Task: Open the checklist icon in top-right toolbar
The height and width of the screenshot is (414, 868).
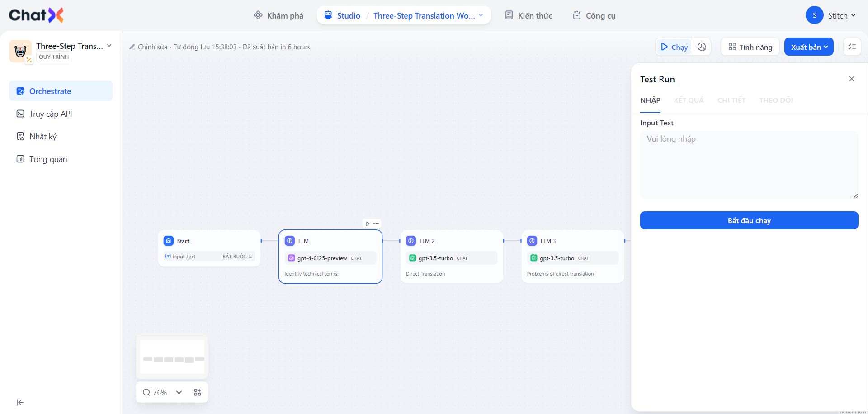Action: [852, 47]
